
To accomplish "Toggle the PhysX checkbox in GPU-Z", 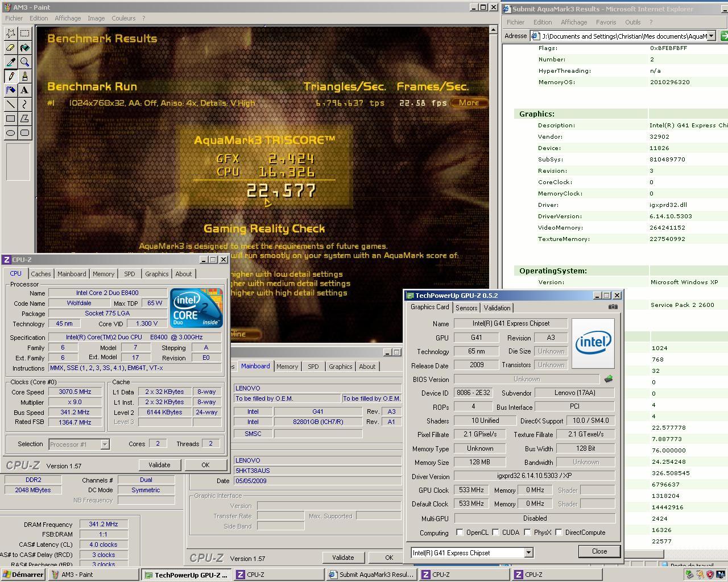I will (x=528, y=533).
